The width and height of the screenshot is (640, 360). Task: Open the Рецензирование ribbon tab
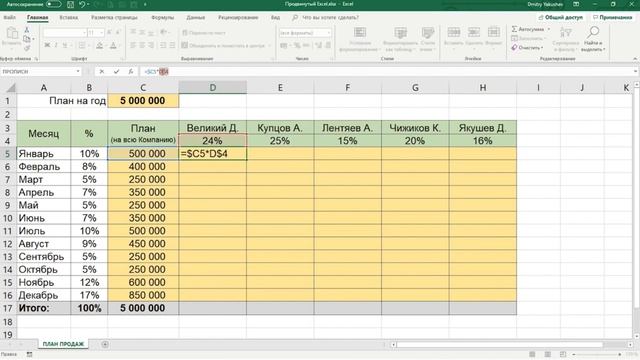pyautogui.click(x=238, y=18)
